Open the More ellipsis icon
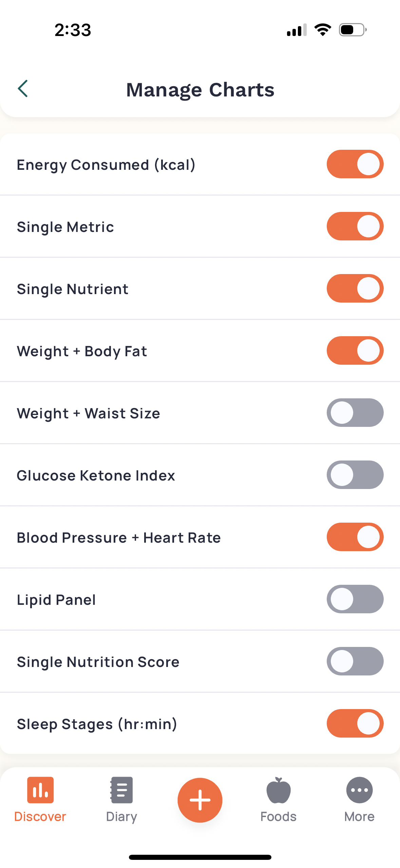 point(359,790)
